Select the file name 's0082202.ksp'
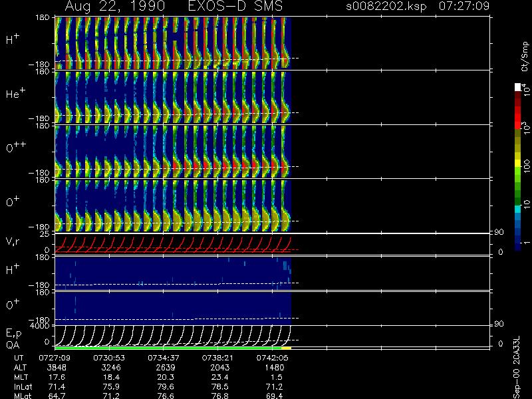 click(x=386, y=7)
